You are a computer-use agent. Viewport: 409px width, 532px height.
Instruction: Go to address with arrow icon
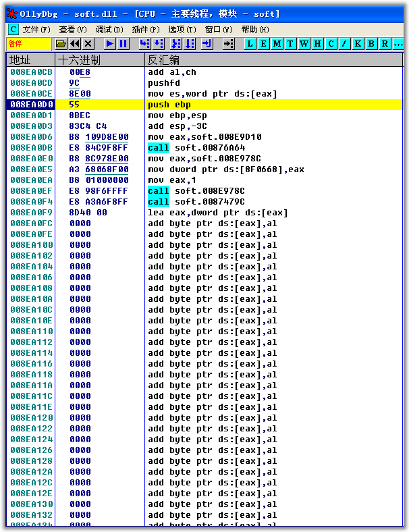[x=229, y=43]
